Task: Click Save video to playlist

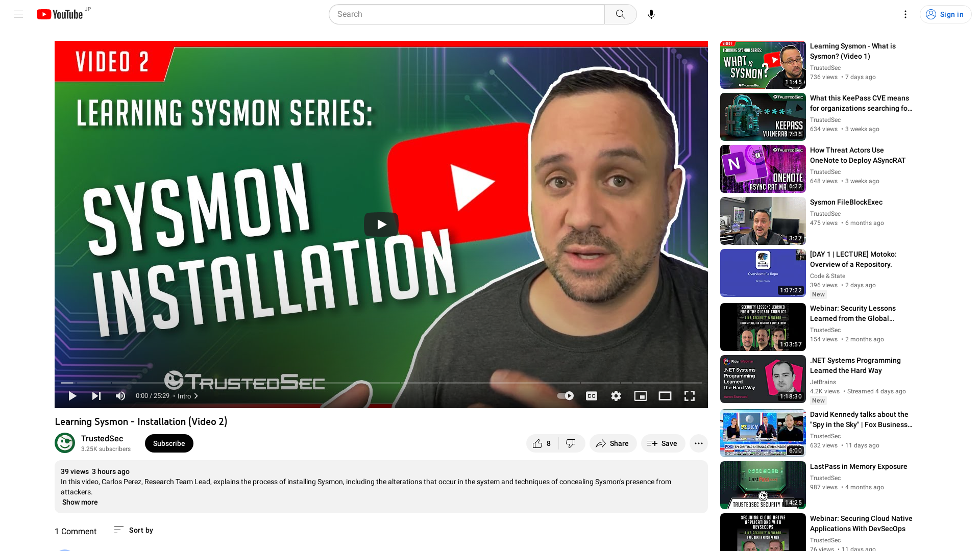Action: pos(663,443)
